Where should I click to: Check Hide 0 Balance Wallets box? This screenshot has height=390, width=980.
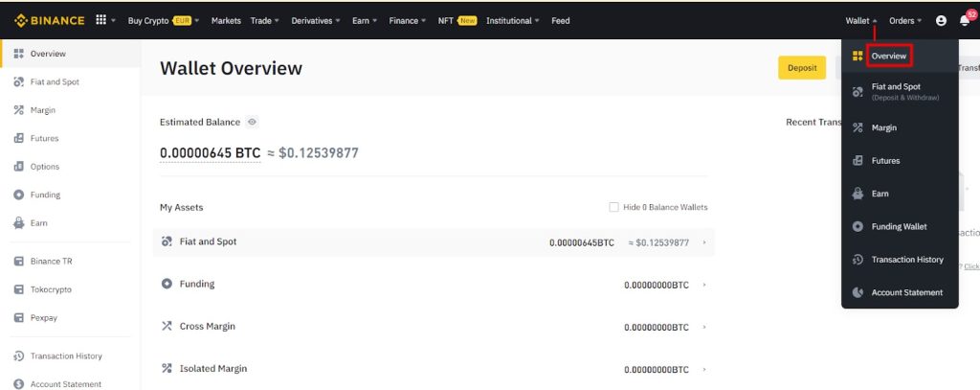pyautogui.click(x=613, y=207)
